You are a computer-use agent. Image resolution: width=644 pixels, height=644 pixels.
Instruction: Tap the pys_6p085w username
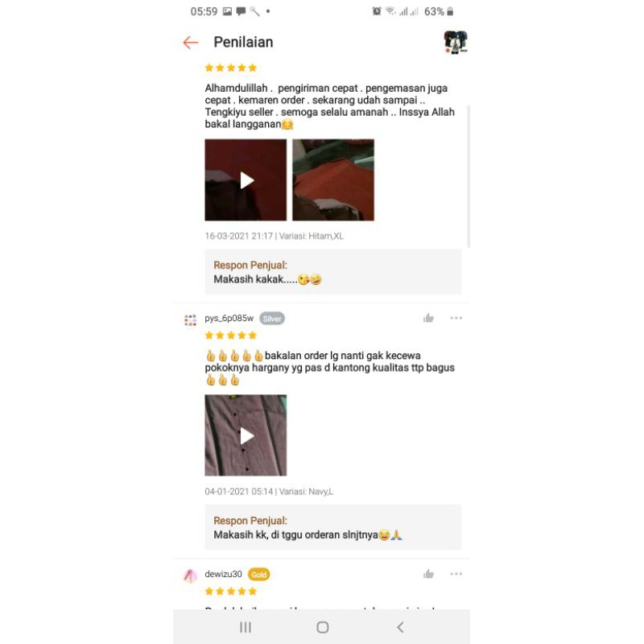pos(229,318)
